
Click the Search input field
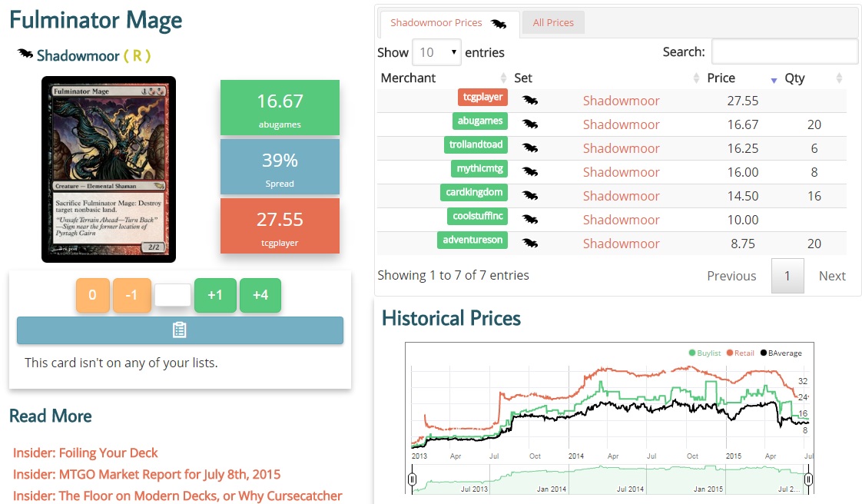[784, 52]
